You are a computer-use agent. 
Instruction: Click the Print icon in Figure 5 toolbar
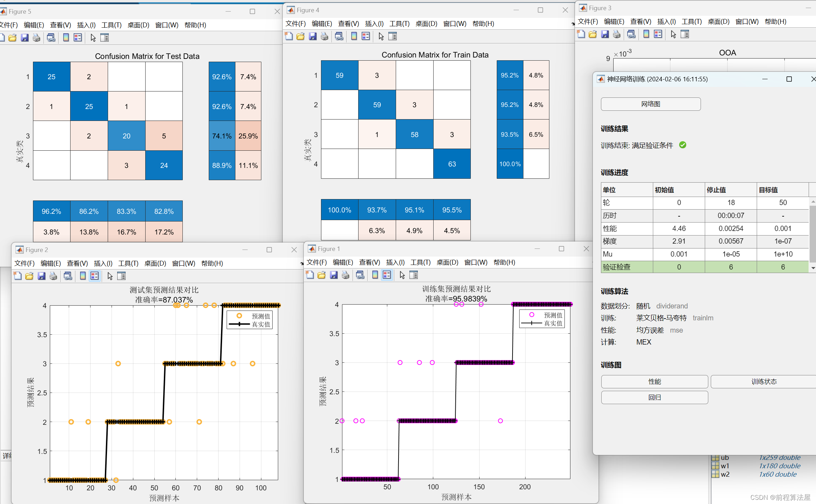tap(36, 38)
